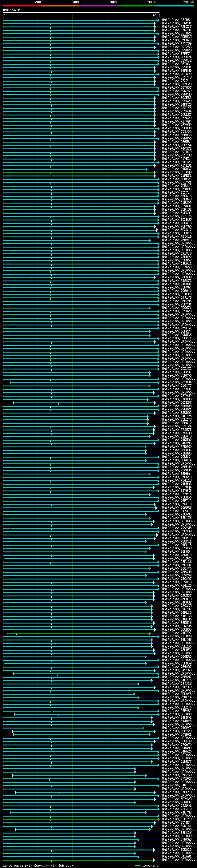Select the UniRef100_B5DGJ6 label

[x=177, y=196]
